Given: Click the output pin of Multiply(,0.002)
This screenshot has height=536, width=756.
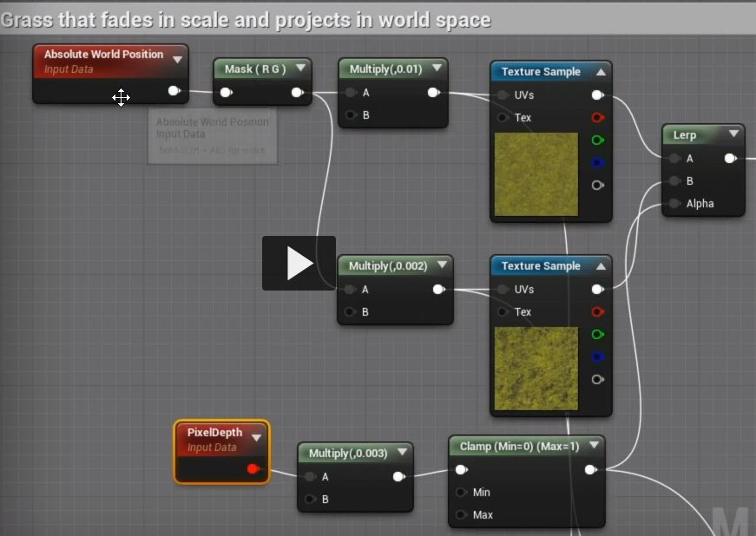Looking at the screenshot, I should 438,289.
